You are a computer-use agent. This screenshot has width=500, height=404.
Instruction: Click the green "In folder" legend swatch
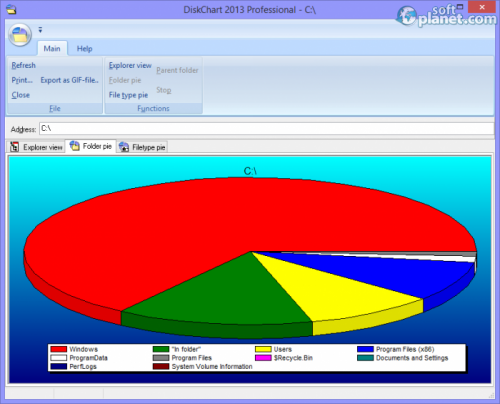(161, 349)
